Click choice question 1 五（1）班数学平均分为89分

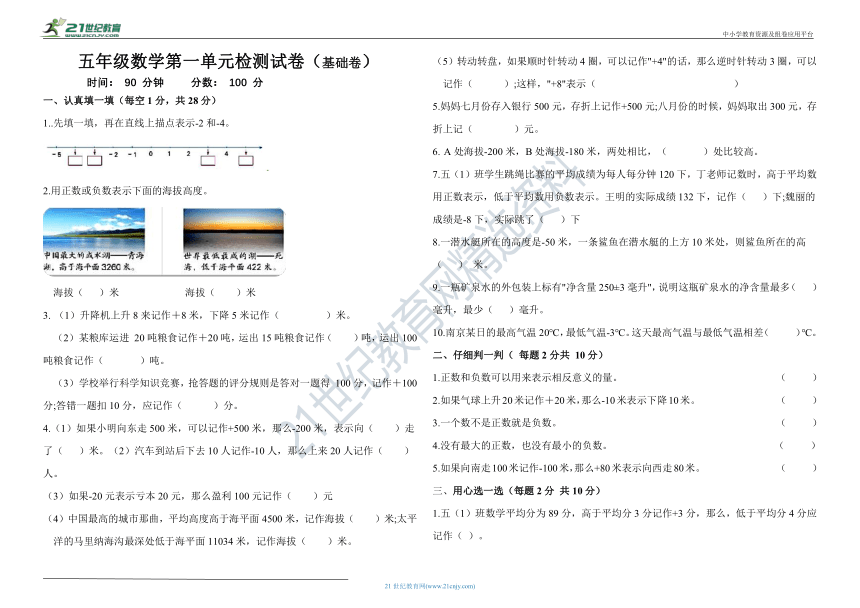pos(625,513)
